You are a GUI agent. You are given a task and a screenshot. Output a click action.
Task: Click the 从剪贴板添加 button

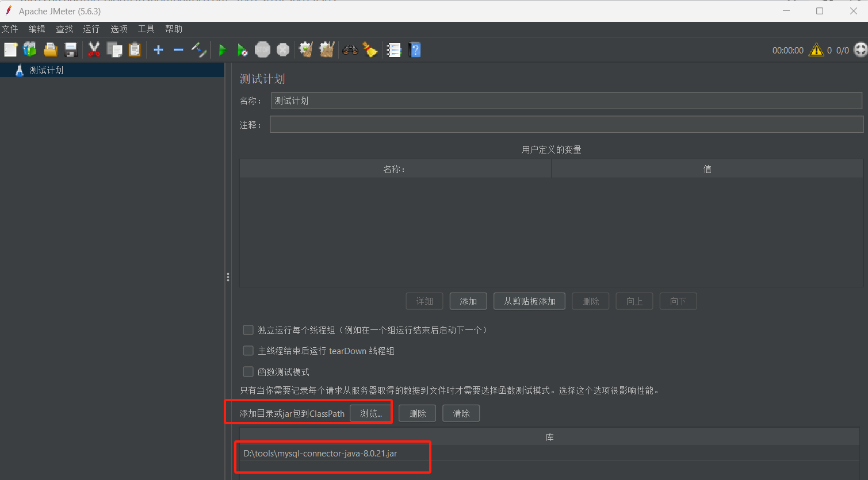(x=530, y=301)
